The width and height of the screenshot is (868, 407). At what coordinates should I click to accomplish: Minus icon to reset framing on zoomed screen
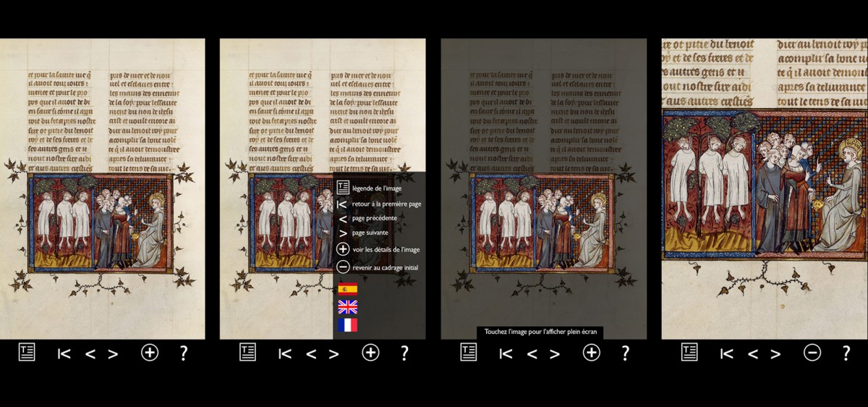(812, 353)
